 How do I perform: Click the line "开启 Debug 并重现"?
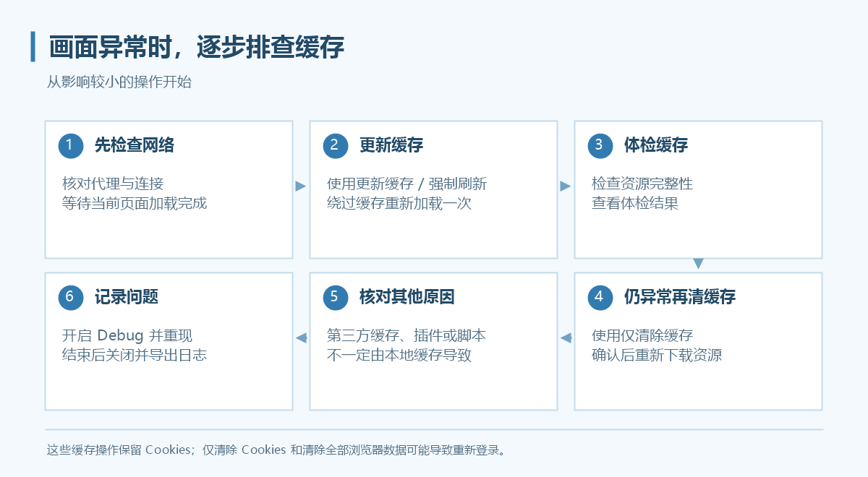click(x=127, y=335)
